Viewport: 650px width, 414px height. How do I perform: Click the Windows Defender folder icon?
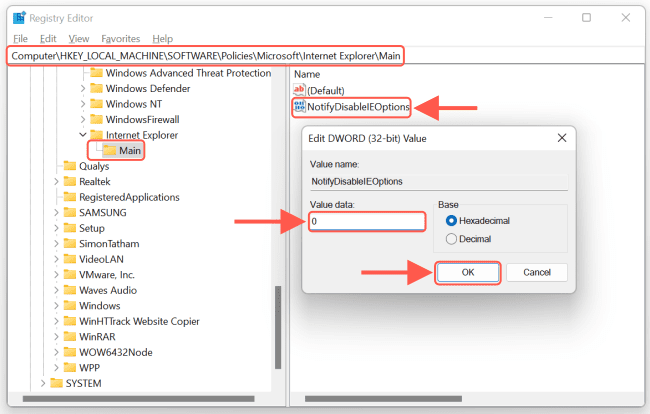[97, 88]
